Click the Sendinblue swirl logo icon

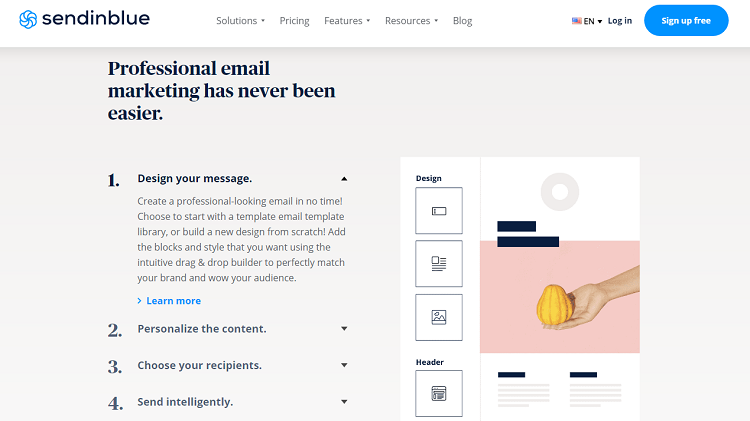(28, 20)
